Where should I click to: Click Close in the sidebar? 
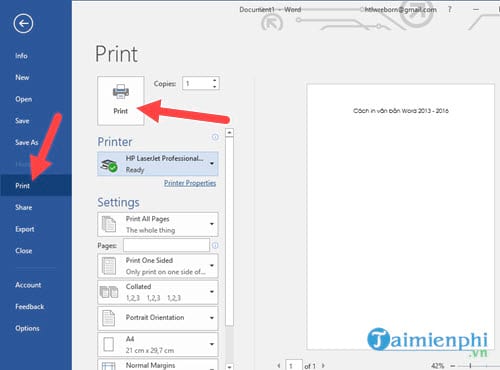click(24, 251)
